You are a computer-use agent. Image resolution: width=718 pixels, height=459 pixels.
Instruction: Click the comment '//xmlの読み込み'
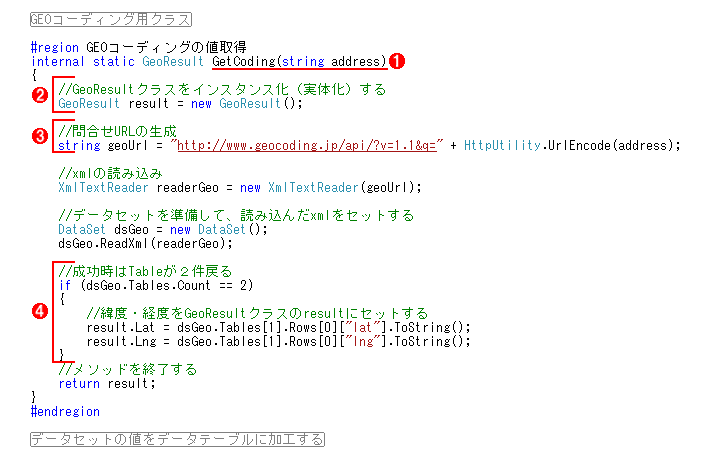[110, 174]
